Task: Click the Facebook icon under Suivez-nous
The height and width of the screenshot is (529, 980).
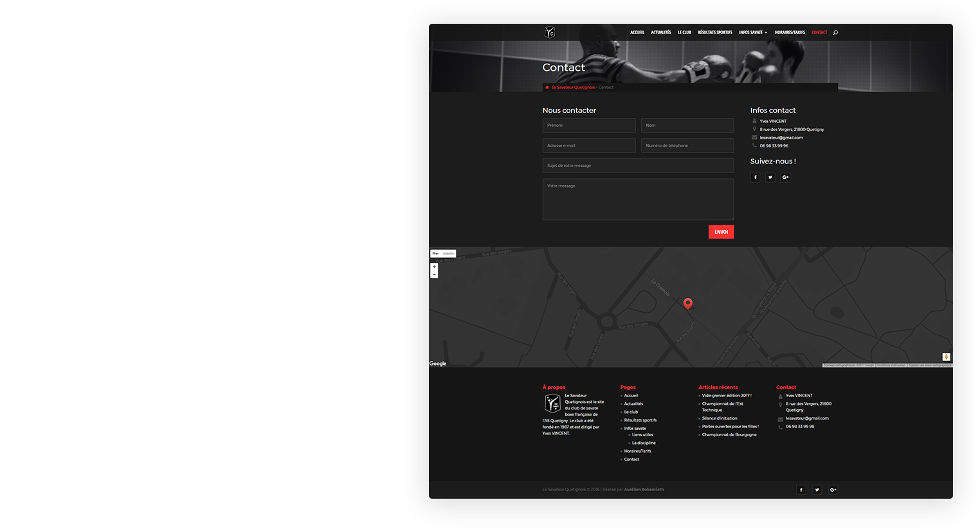Action: (756, 178)
